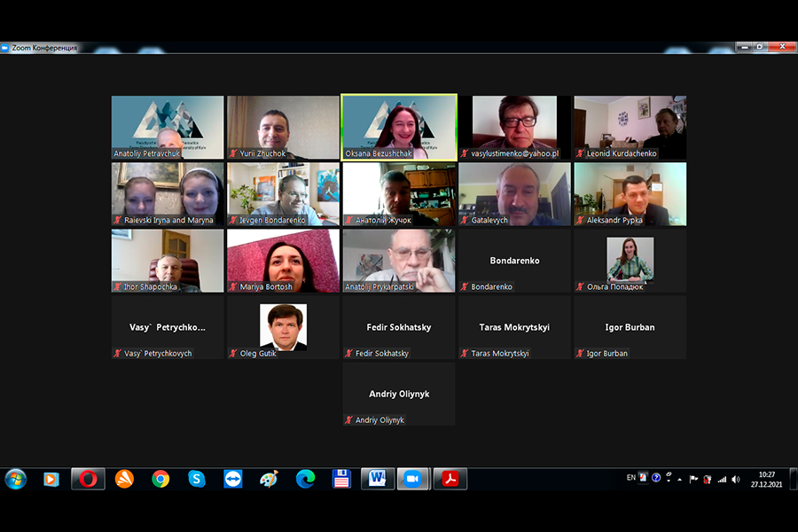Click muted mic icon next to Andriy Oliynyk
Image resolution: width=798 pixels, height=532 pixels.
point(349,420)
